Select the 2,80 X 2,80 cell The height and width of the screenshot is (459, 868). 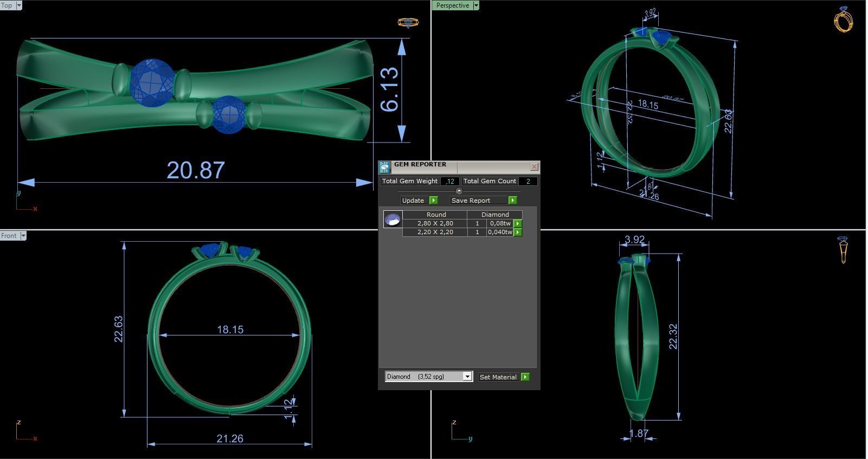(x=435, y=223)
